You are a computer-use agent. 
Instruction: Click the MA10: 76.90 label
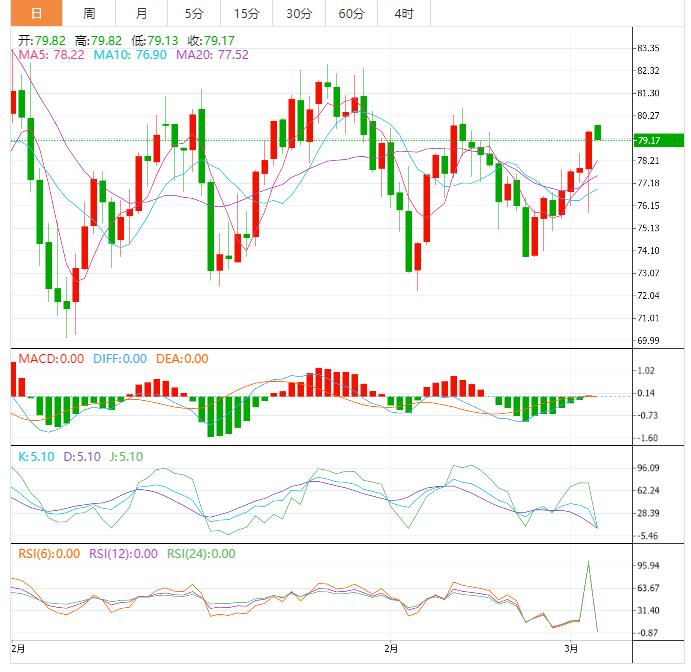(x=130, y=55)
